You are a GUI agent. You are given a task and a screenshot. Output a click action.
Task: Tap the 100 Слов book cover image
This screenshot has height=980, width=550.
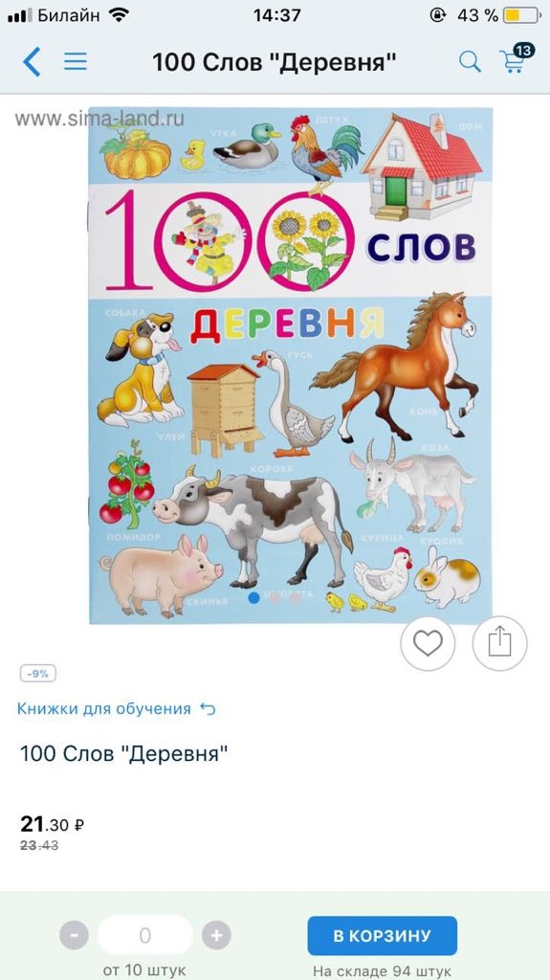(x=291, y=365)
